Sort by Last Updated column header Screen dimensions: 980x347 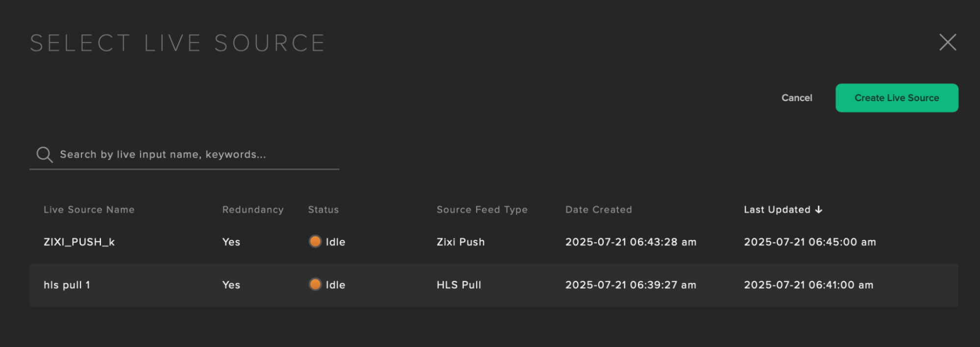point(777,210)
